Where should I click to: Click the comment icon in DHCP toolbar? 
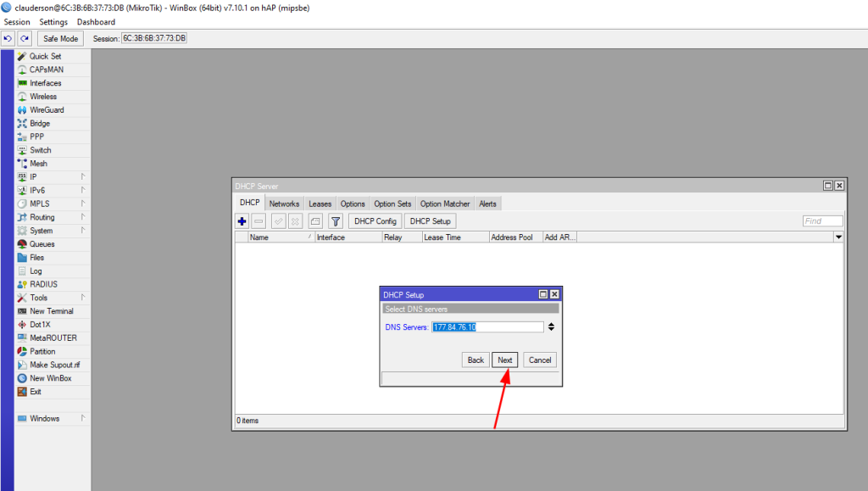(x=314, y=221)
